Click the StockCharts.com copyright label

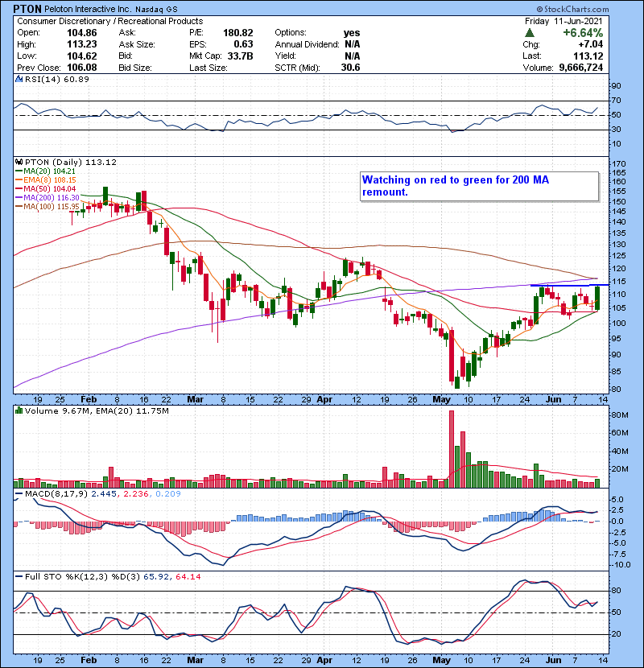point(572,9)
